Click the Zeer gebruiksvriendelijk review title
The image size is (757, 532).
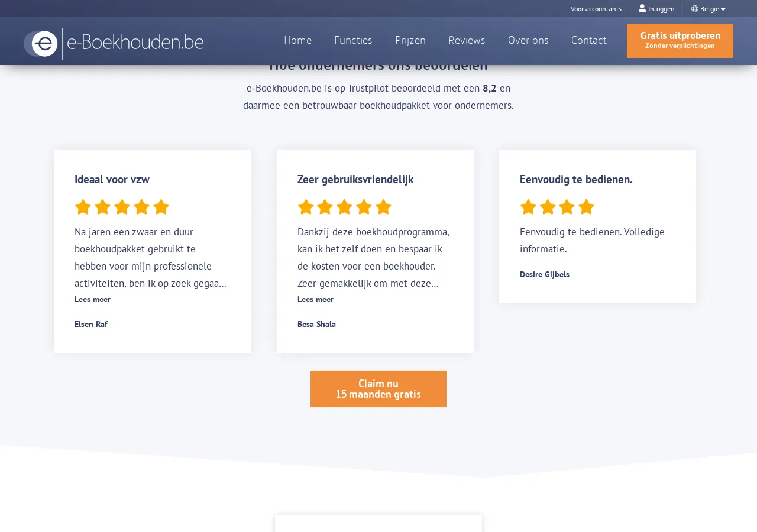click(x=355, y=179)
